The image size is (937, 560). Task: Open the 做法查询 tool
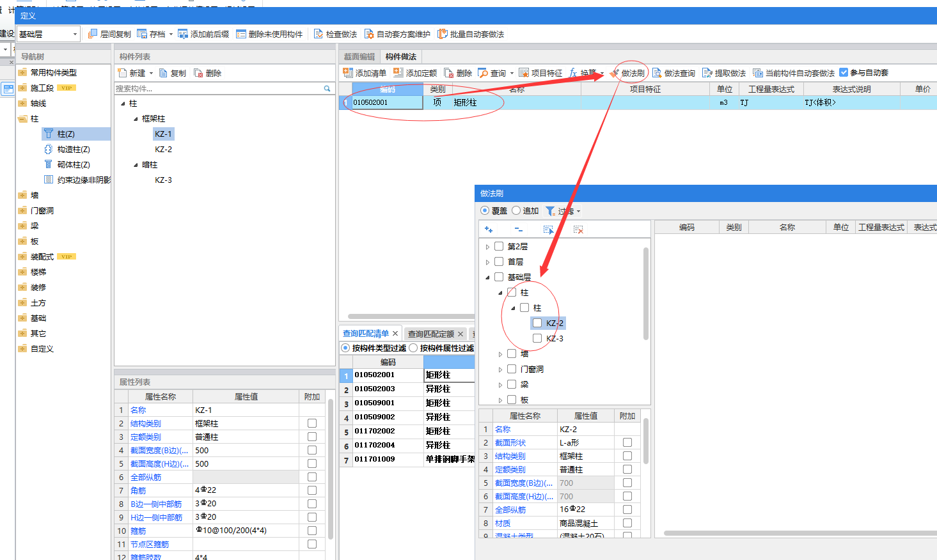pos(673,73)
